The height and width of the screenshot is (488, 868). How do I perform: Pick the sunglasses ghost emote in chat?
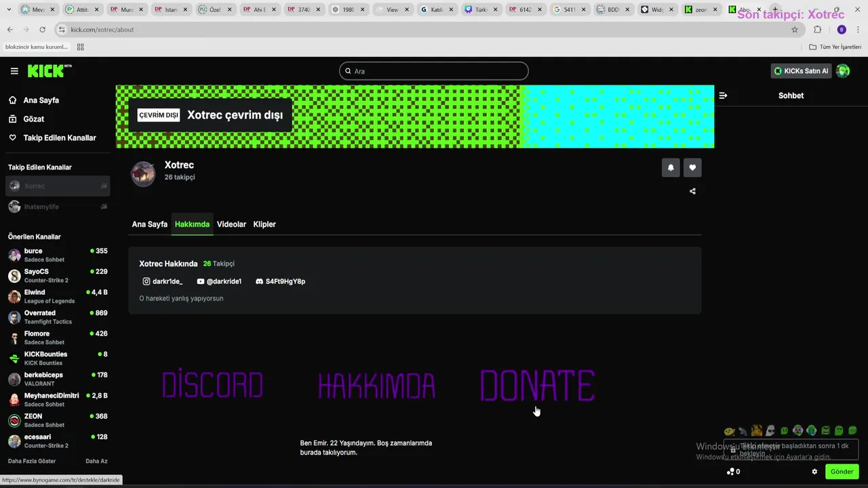(x=770, y=430)
